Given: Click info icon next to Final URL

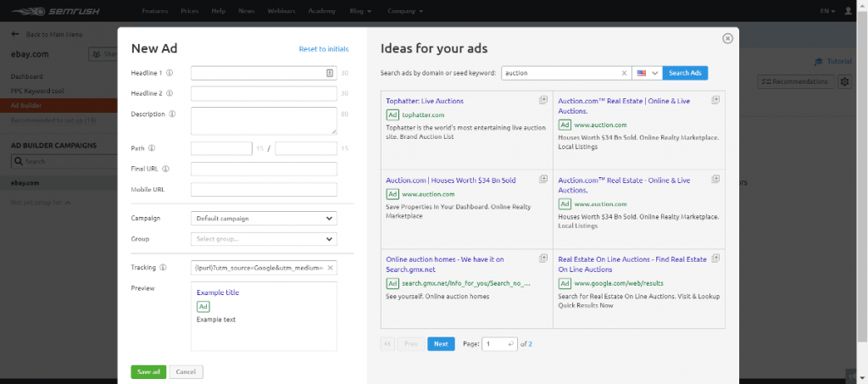Looking at the screenshot, I should 165,169.
